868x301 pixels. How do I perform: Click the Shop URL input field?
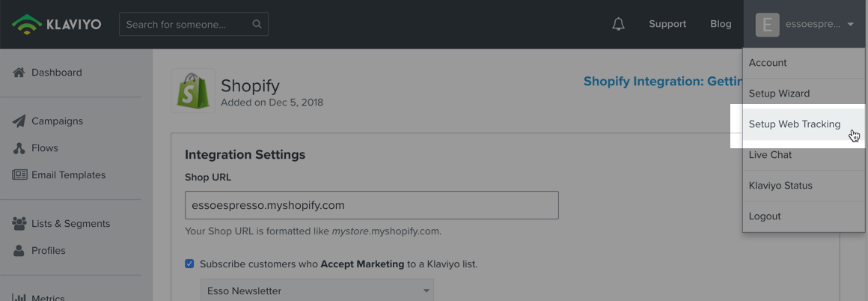371,205
